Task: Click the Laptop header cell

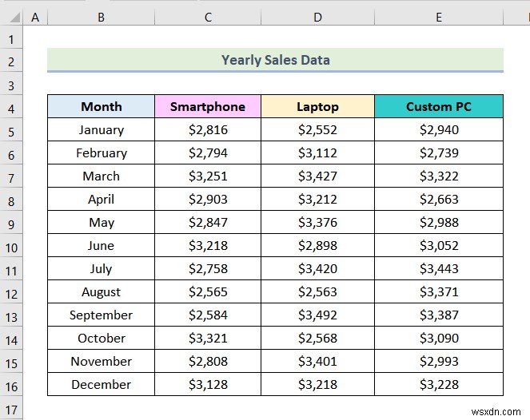Action: (x=317, y=106)
